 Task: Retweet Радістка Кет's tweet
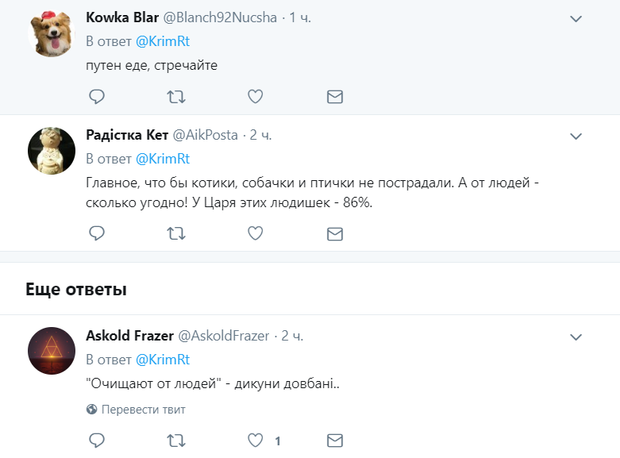tap(176, 233)
